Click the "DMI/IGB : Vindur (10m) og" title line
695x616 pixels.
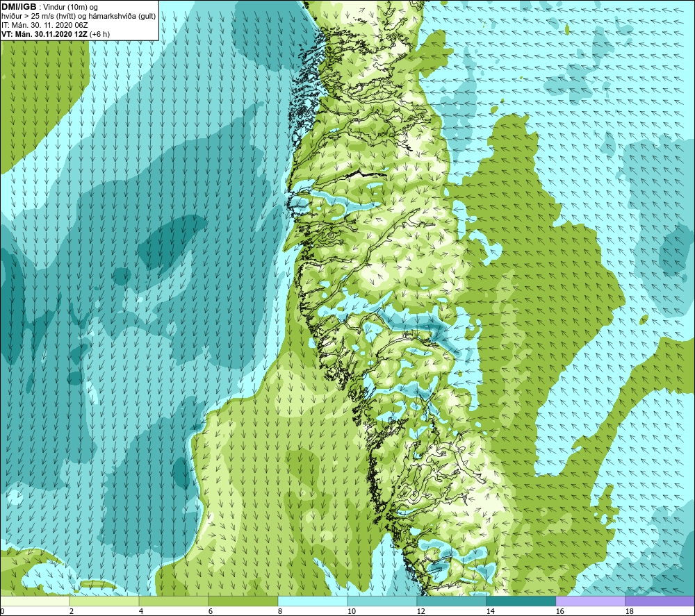point(49,7)
